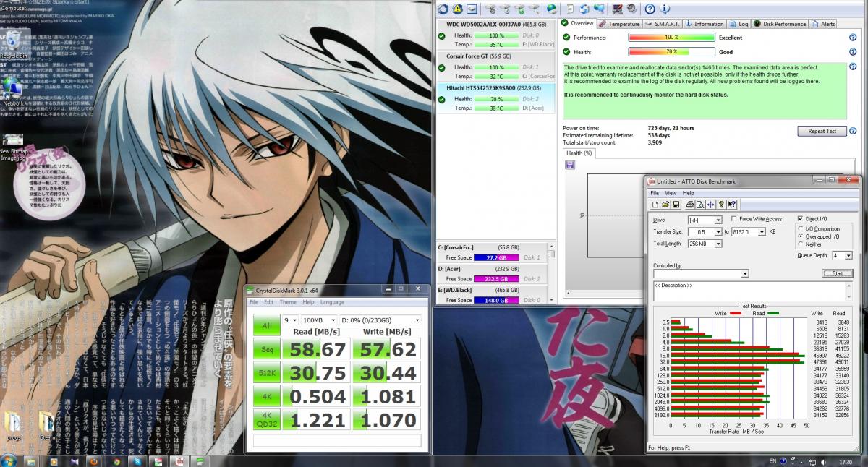This screenshot has height=467, width=868.
Task: Click the refresh icon in Hard Disk Sentinel toolbar
Action: 443,9
